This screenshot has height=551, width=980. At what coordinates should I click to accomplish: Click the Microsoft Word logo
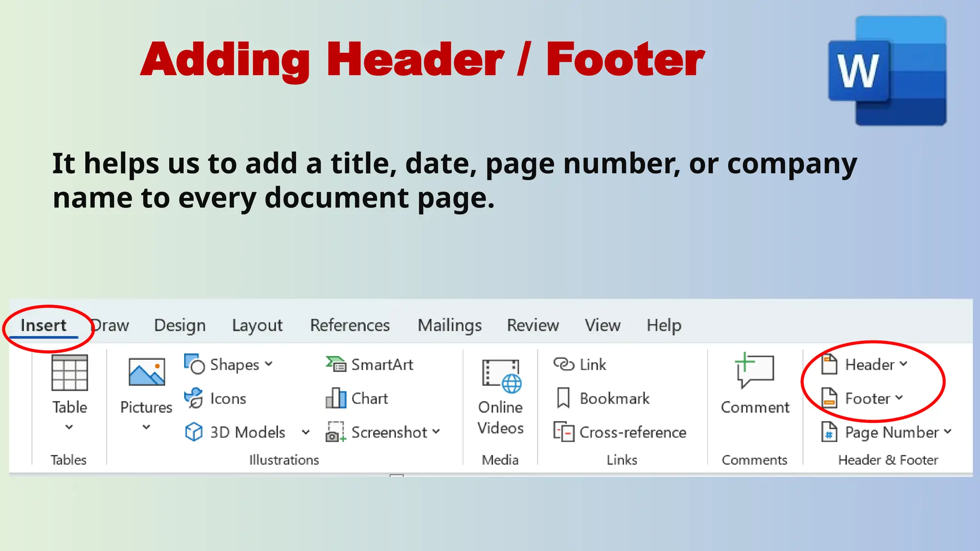coord(887,71)
